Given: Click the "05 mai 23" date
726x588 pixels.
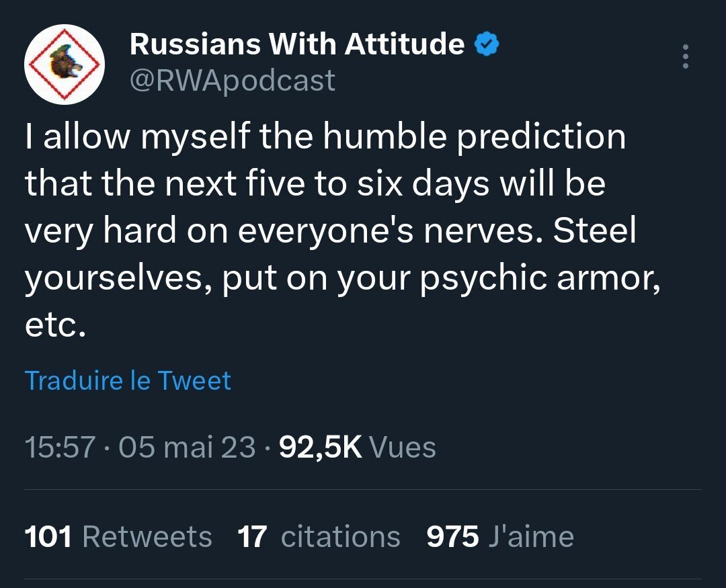Looking at the screenshot, I should (187, 448).
